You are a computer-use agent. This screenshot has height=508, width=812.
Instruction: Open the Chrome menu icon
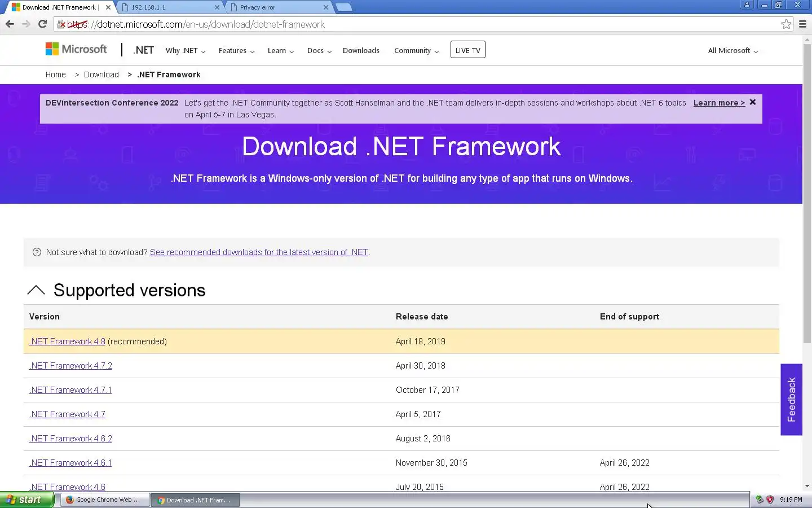click(803, 24)
